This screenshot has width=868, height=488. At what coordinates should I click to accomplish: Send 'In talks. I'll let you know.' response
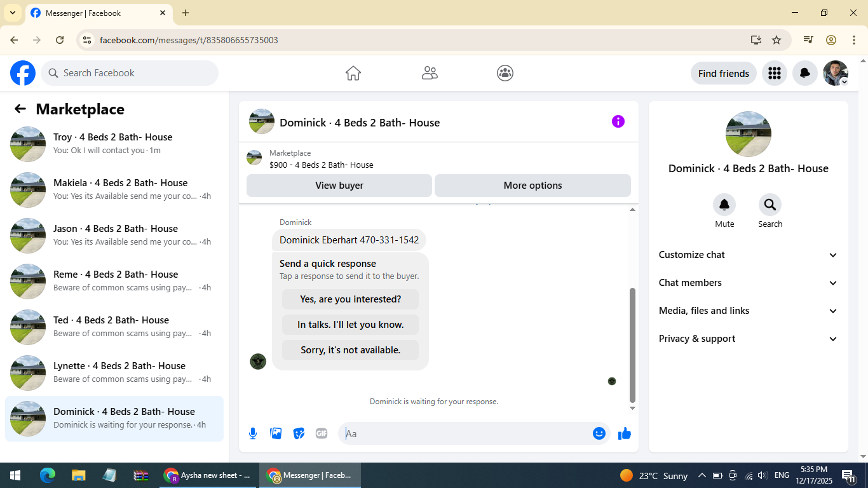click(351, 325)
